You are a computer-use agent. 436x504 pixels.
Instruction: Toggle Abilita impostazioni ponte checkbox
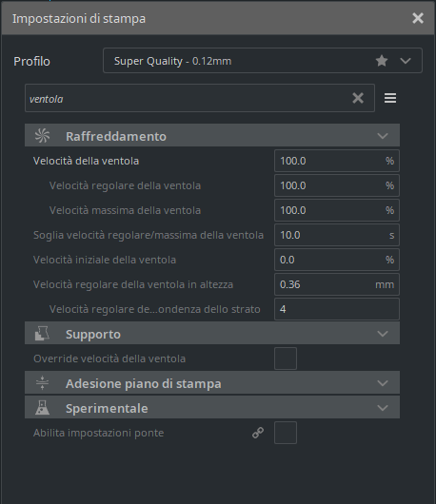(x=286, y=433)
